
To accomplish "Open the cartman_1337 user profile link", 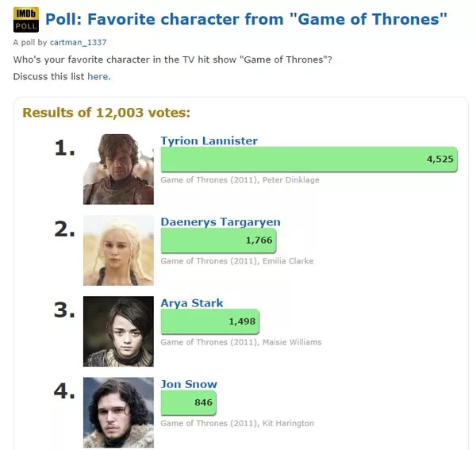I will tap(78, 42).
